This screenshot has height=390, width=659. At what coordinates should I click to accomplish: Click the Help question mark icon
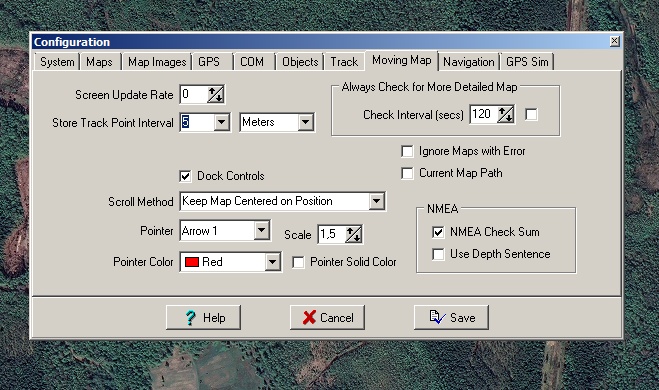coord(190,318)
